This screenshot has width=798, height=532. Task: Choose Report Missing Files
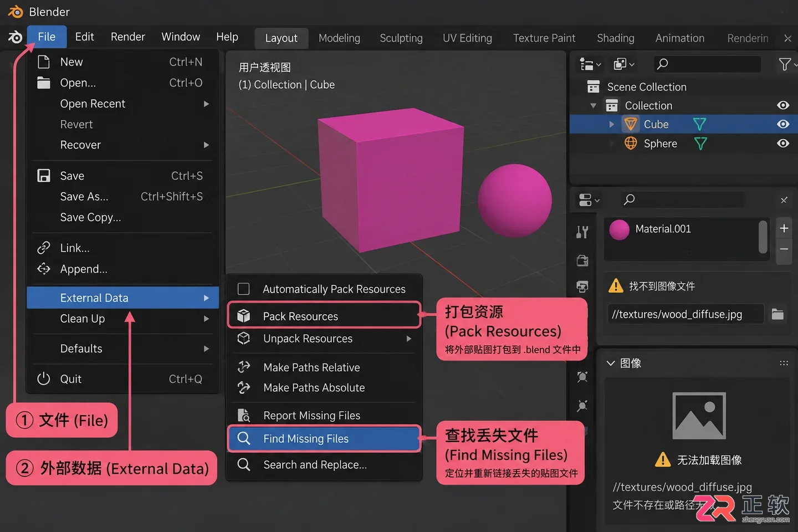coord(325,416)
